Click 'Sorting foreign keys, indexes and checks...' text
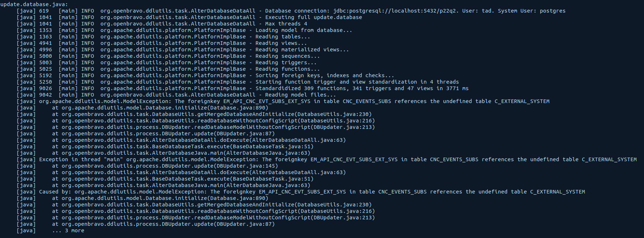This screenshot has height=238, width=644. [x=325, y=75]
